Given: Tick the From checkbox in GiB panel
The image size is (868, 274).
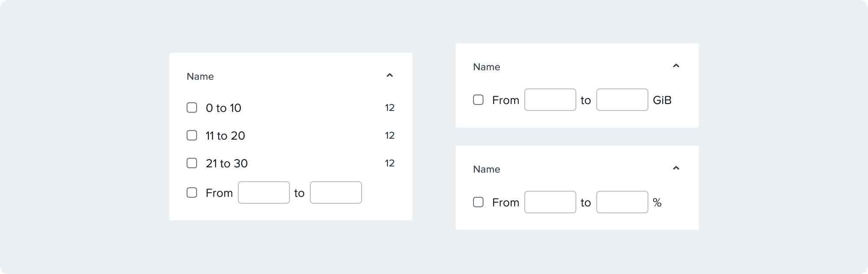Looking at the screenshot, I should [478, 100].
